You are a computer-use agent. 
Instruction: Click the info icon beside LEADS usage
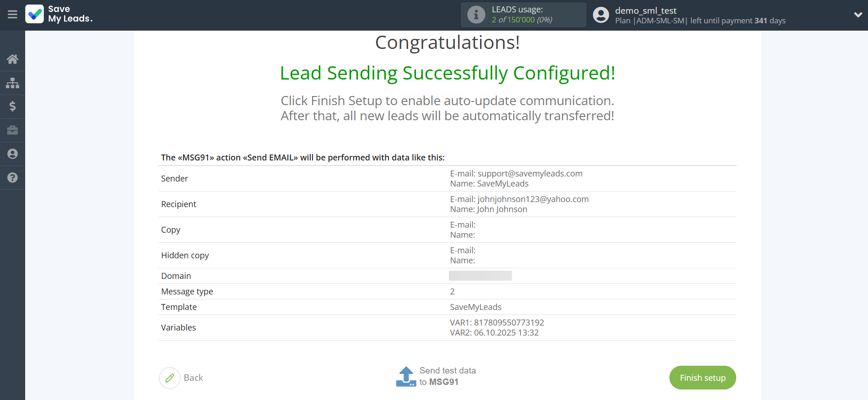[476, 14]
